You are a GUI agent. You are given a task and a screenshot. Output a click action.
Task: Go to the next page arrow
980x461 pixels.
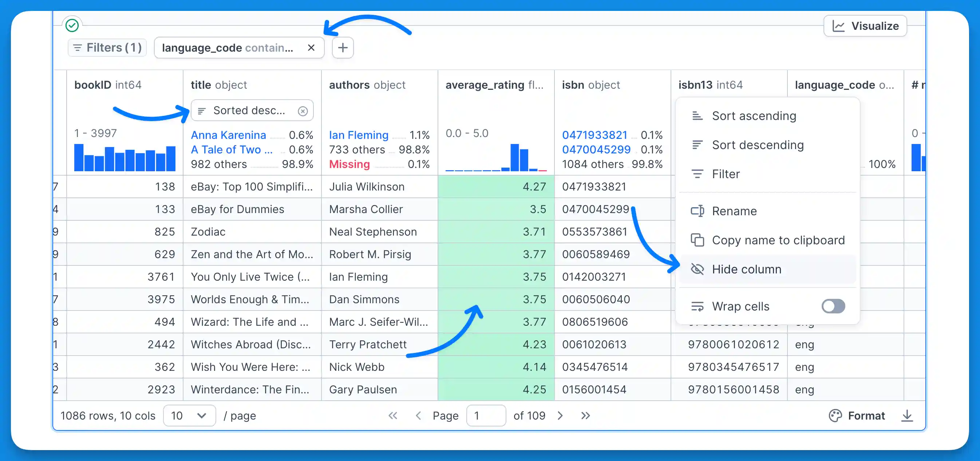click(560, 416)
